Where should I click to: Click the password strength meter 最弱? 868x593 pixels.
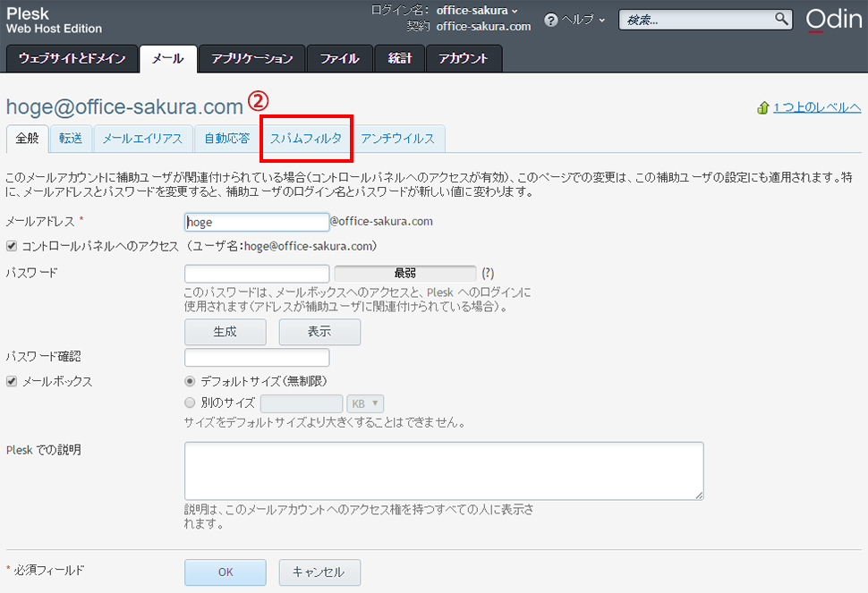pyautogui.click(x=405, y=274)
